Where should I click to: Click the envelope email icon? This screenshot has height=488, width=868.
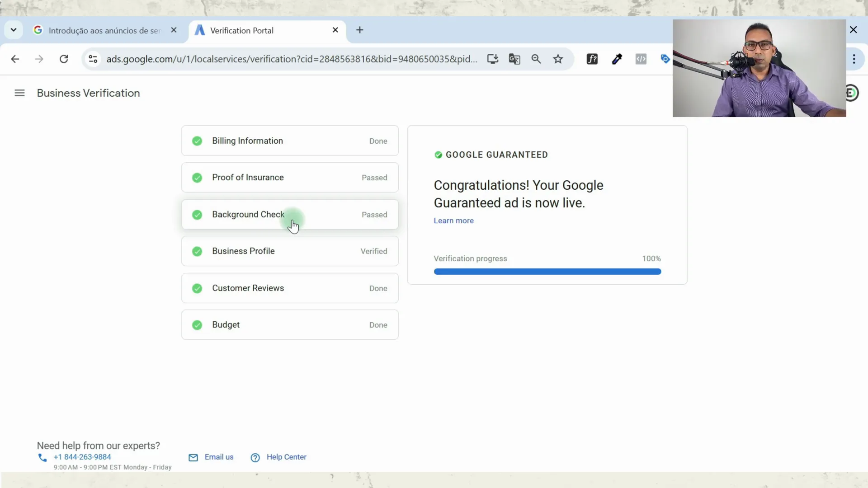point(193,458)
